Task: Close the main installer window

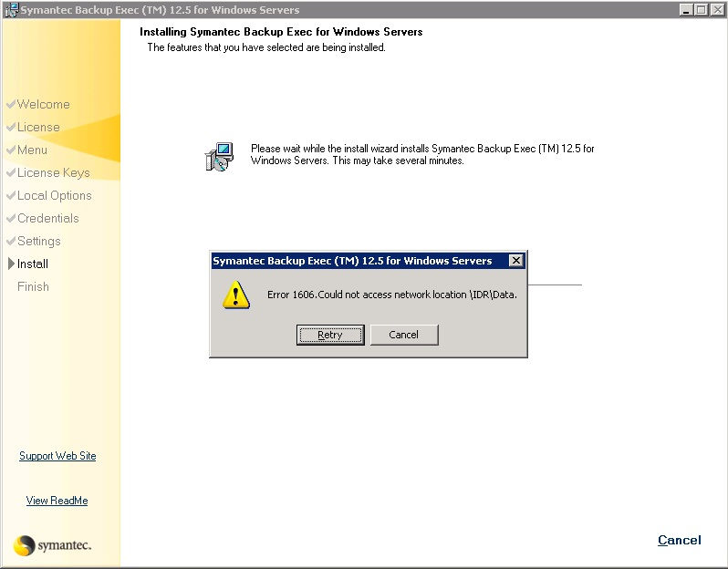Action: [717, 9]
